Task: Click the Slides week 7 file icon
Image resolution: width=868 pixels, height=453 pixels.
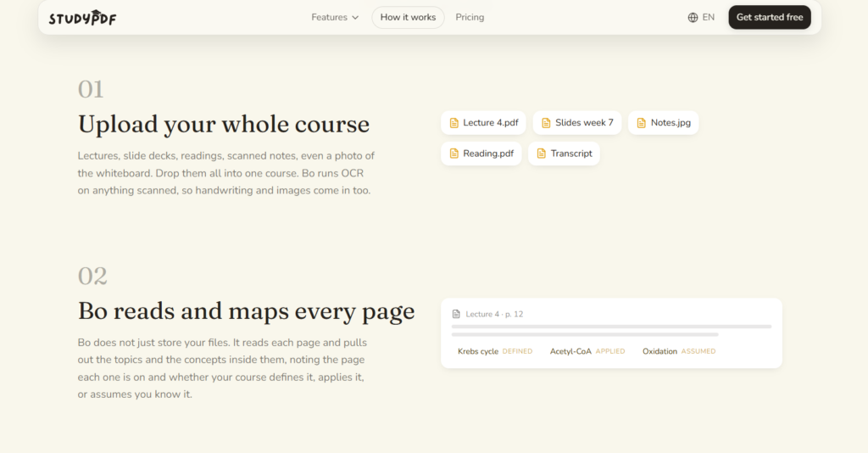Action: click(x=546, y=123)
